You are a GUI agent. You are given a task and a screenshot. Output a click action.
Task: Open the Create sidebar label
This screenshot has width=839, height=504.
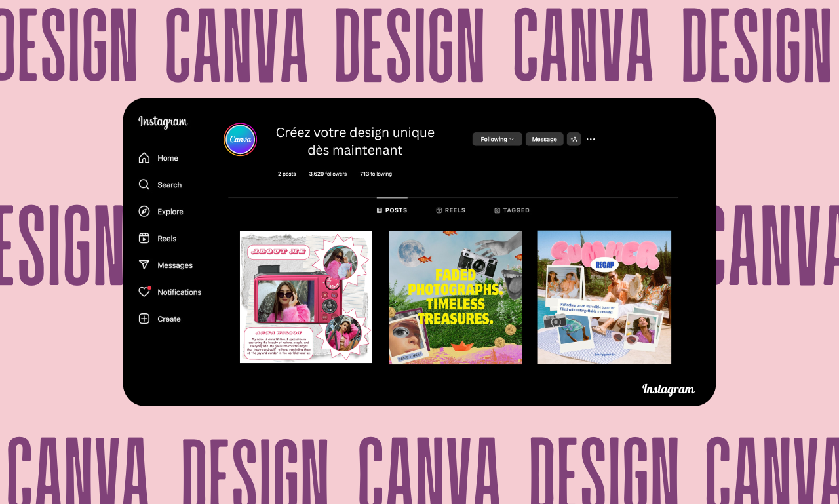pos(169,319)
